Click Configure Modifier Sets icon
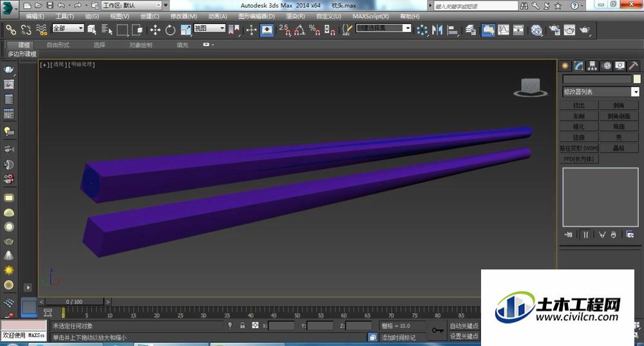 point(630,235)
